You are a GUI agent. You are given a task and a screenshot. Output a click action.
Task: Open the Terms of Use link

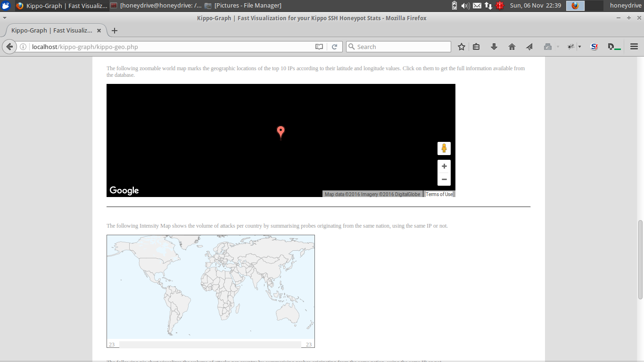coord(439,194)
